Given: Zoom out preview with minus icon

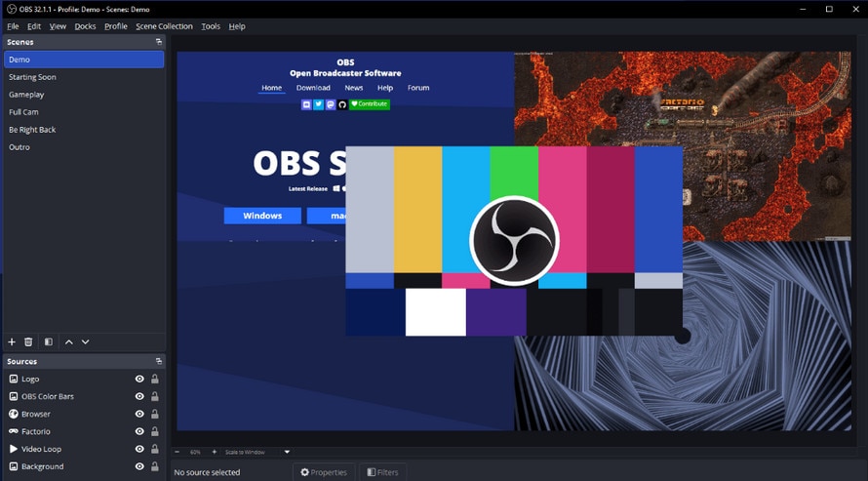Looking at the screenshot, I should [x=178, y=452].
